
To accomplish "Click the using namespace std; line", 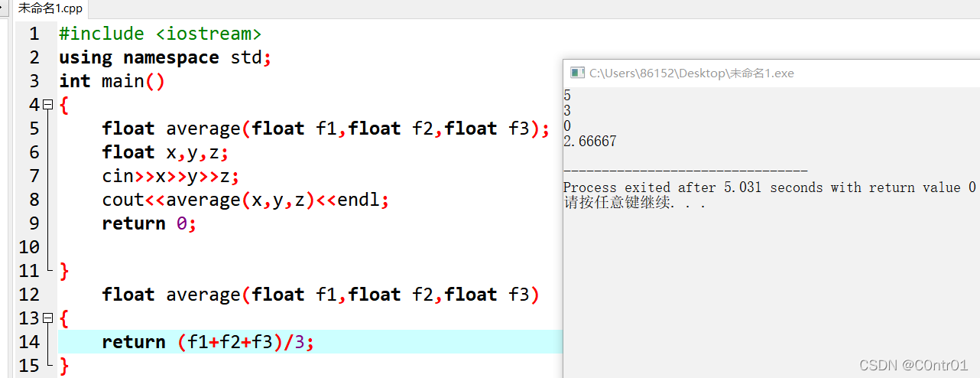I will (165, 57).
